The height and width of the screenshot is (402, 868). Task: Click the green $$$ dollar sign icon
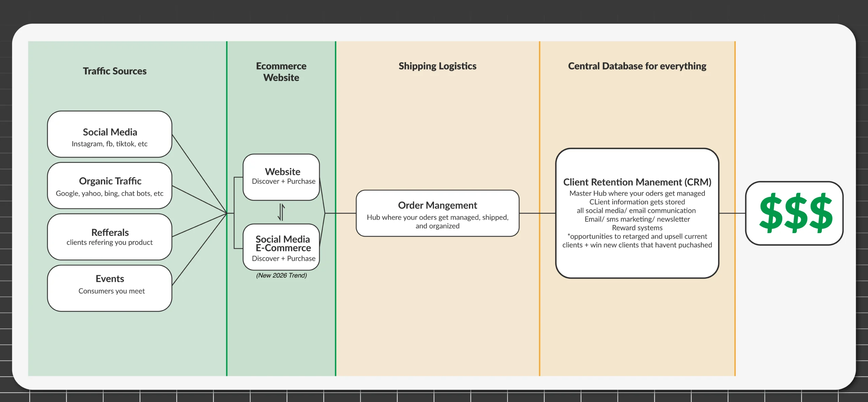pos(794,214)
